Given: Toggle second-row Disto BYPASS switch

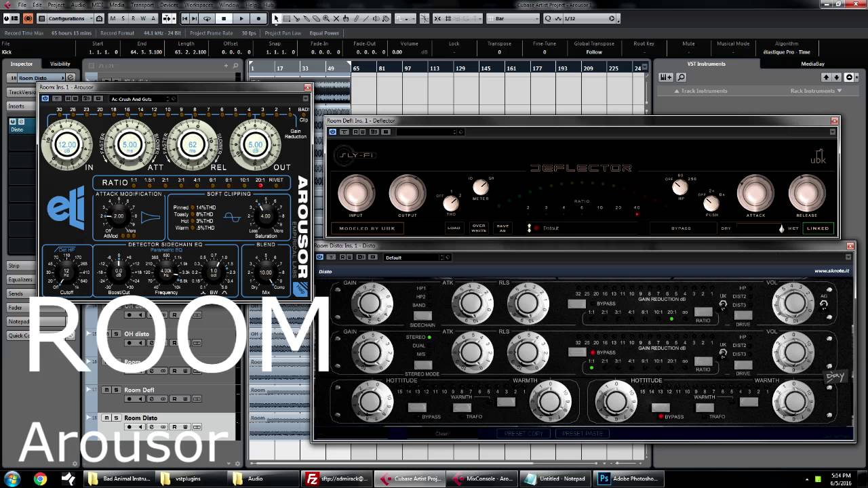Looking at the screenshot, I should 577,352.
